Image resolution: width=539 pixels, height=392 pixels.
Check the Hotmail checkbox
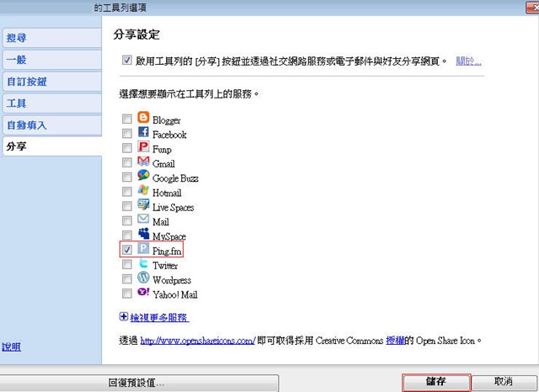[127, 192]
